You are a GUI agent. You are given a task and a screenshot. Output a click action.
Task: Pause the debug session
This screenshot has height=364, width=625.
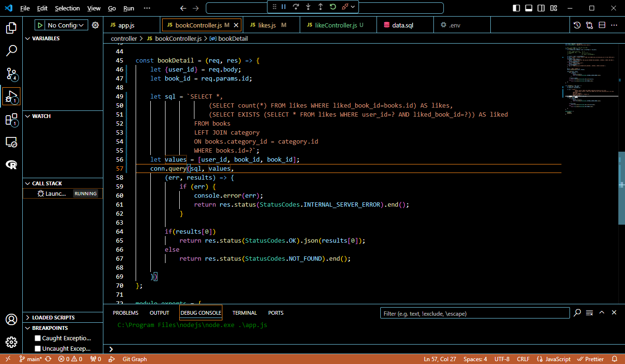tap(284, 7)
